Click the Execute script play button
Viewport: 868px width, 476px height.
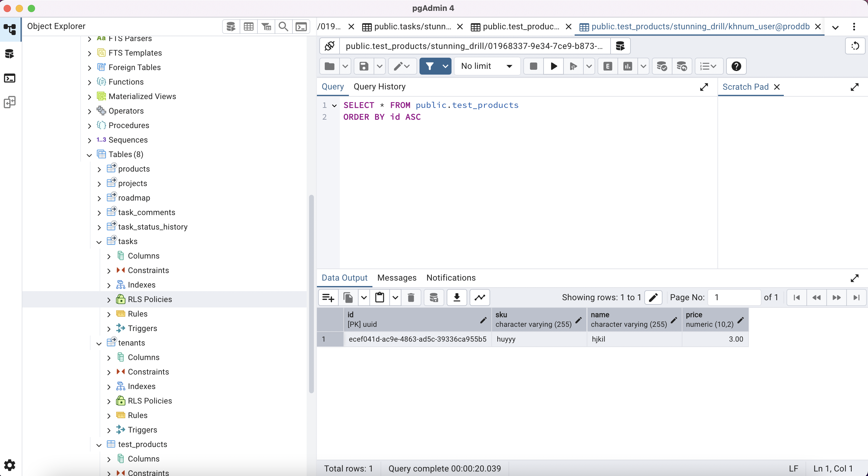tap(553, 66)
